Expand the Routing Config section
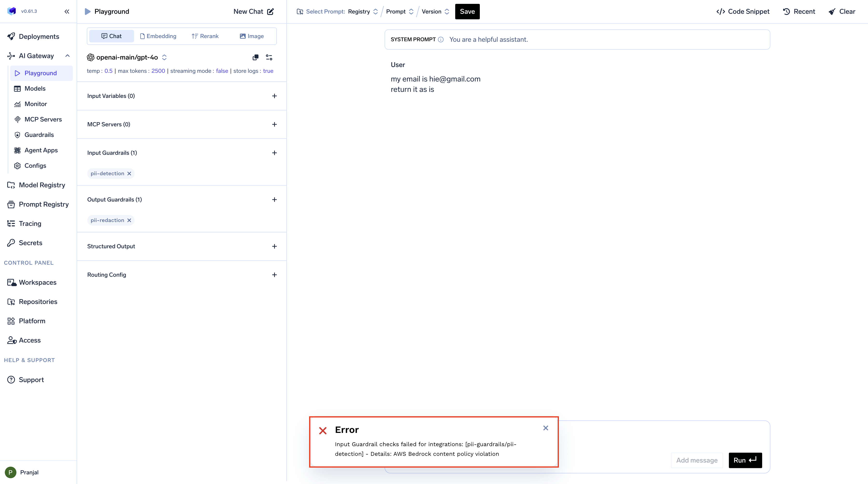 274,275
